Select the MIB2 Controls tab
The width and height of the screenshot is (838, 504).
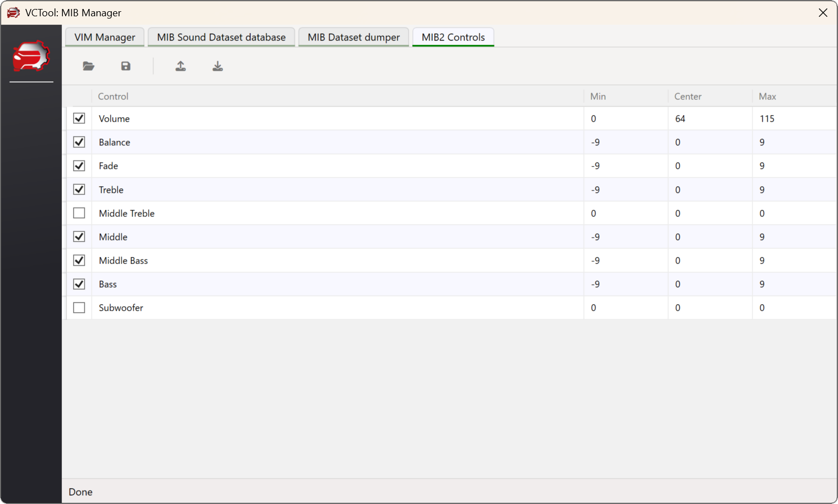click(x=453, y=37)
